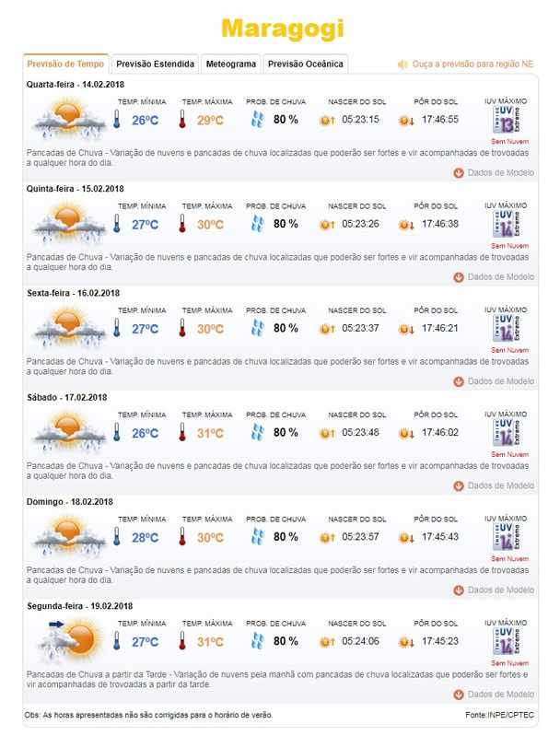Image resolution: width=560 pixels, height=736 pixels.
Task: Click the speaker icon for audio forecast
Action: (402, 64)
